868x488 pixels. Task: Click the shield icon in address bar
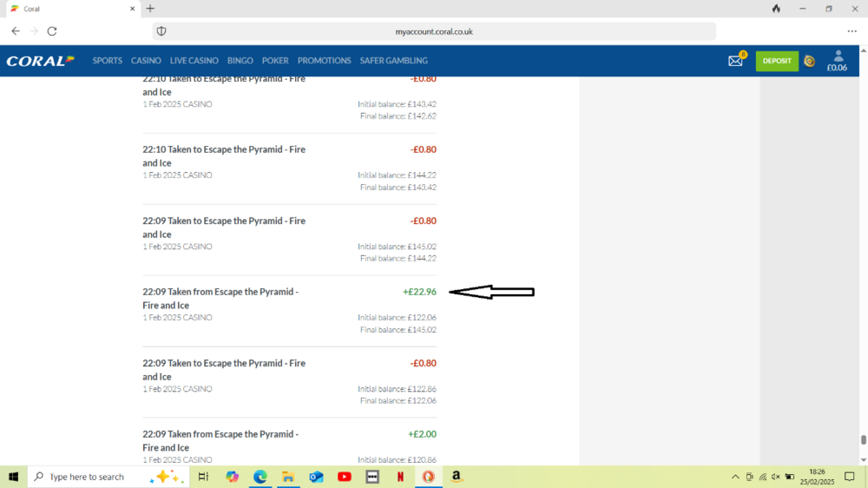(161, 31)
